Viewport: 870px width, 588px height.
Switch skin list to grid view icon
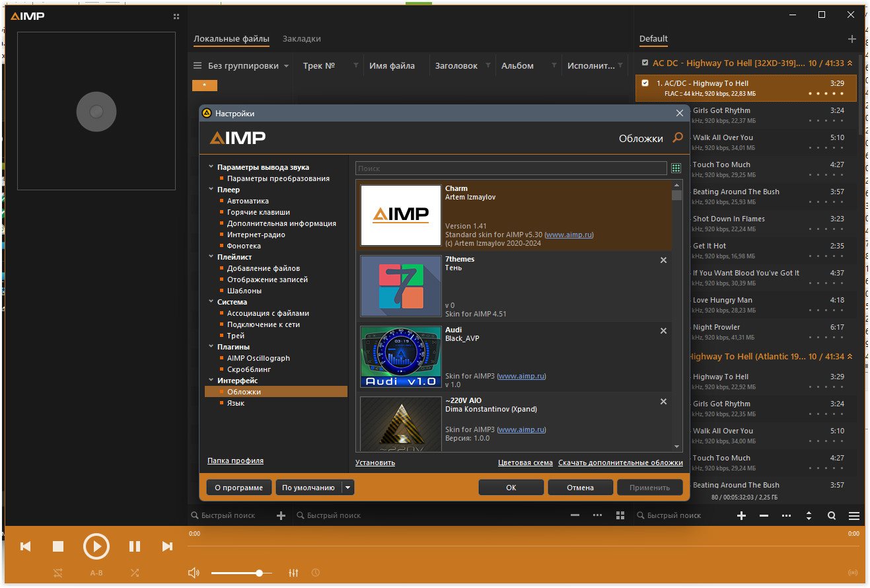676,168
